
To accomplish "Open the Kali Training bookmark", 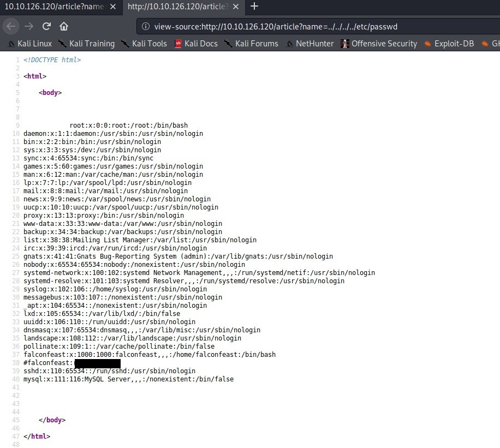I will [x=86, y=44].
